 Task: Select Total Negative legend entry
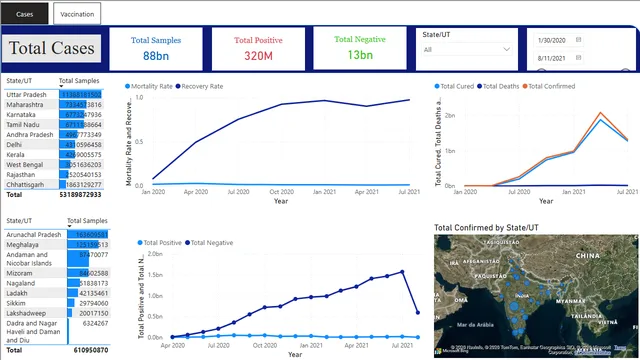(x=209, y=242)
